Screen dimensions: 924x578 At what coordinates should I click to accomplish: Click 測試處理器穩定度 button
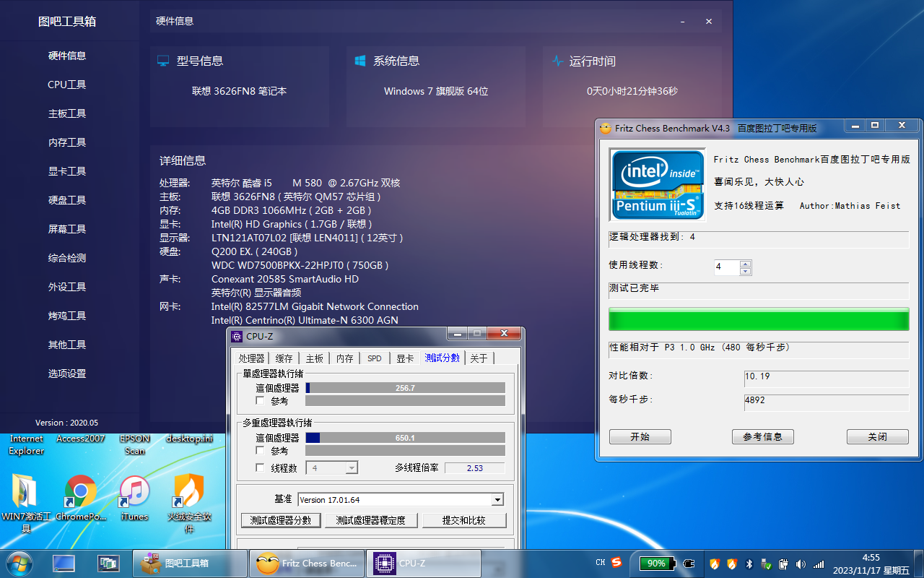pos(371,520)
